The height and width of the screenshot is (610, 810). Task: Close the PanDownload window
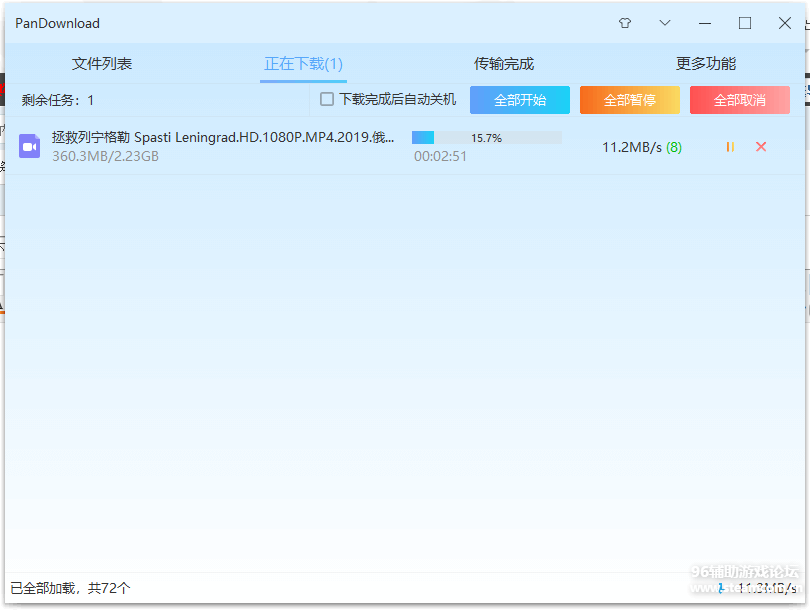pos(785,23)
